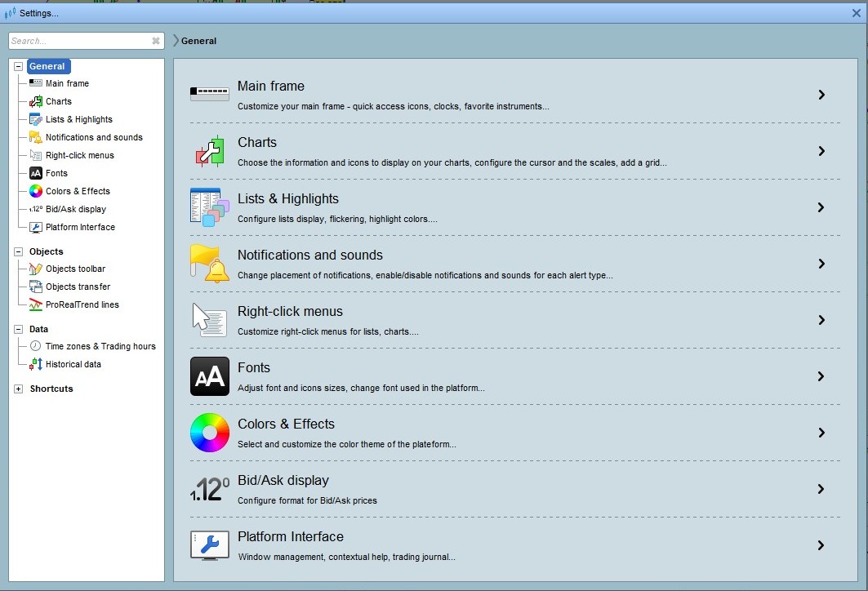Click the large 1.12 Bid/Ask display icon
Screen dimensions: 868x591
(210, 489)
